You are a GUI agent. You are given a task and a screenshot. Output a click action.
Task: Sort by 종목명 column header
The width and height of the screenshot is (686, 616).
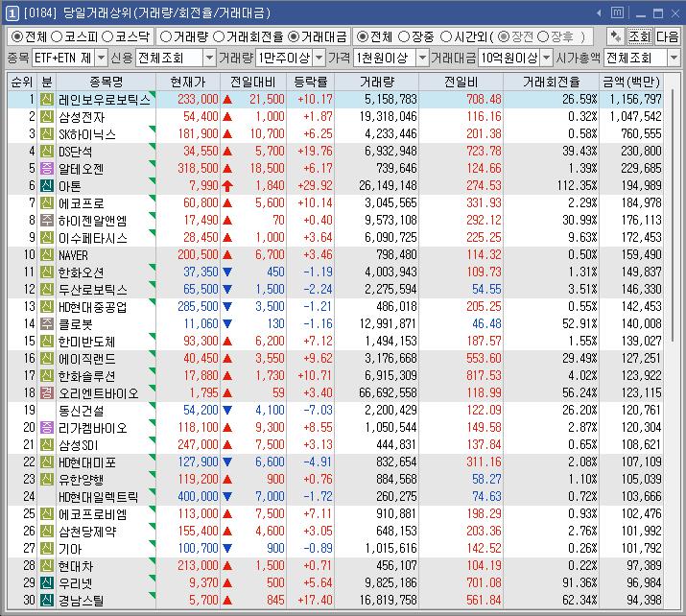click(x=106, y=82)
